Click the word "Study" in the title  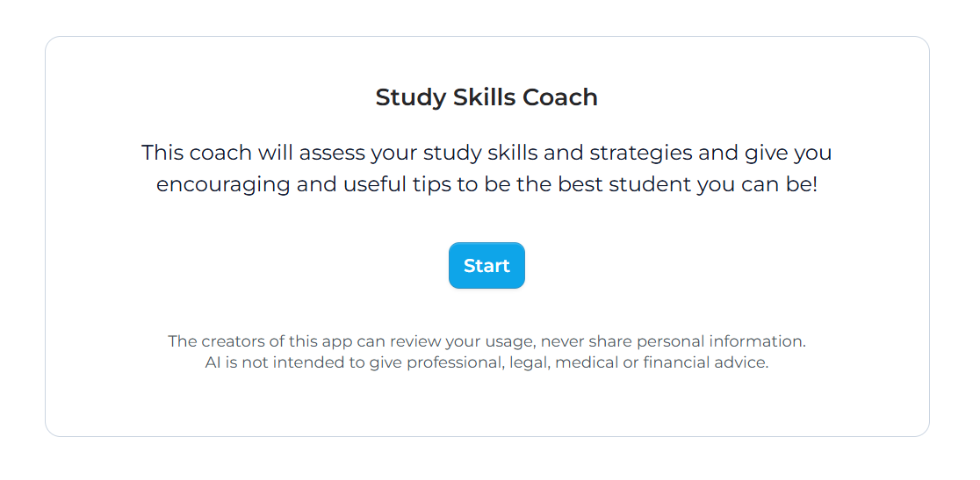[411, 97]
